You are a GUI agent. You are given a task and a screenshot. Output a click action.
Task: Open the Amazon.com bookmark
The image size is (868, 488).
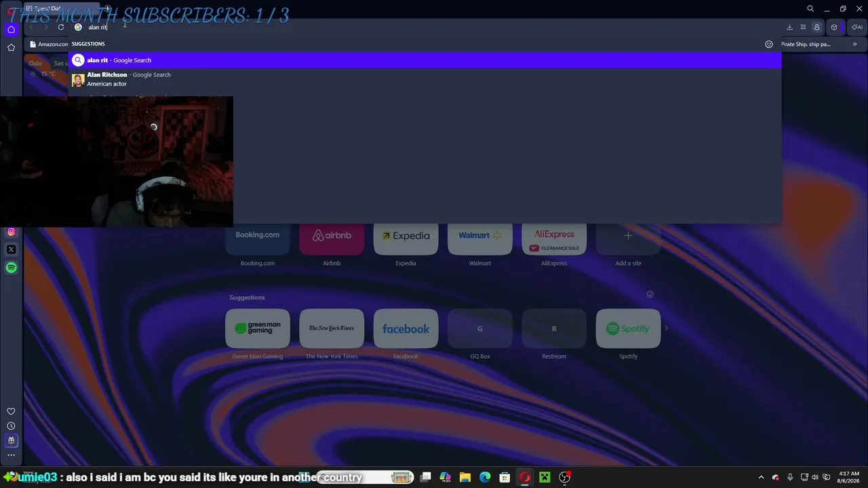(49, 44)
